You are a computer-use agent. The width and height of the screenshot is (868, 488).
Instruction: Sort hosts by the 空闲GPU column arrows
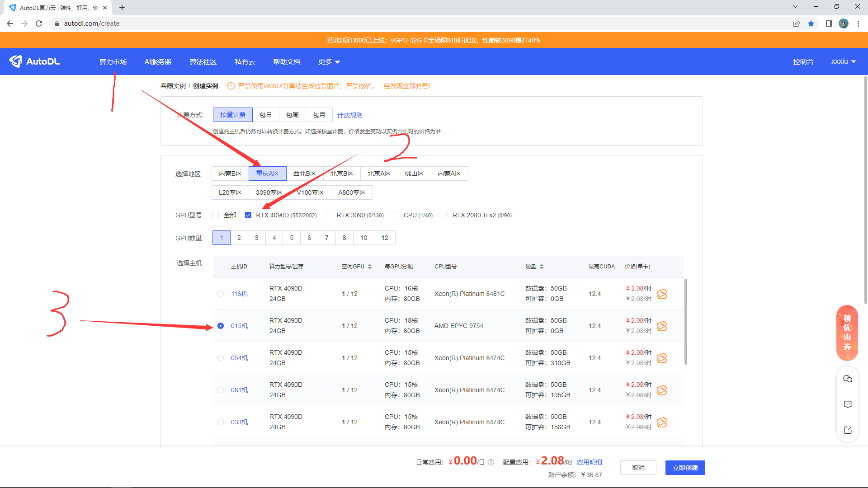coord(370,267)
